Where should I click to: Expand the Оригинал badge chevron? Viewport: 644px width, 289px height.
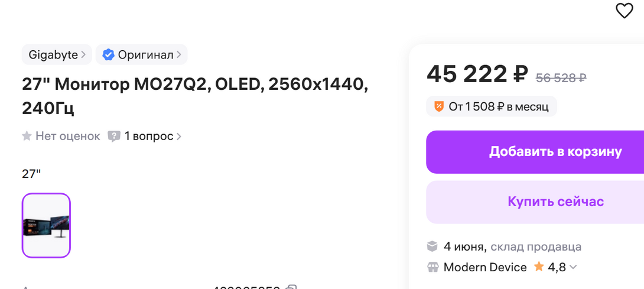pos(179,55)
